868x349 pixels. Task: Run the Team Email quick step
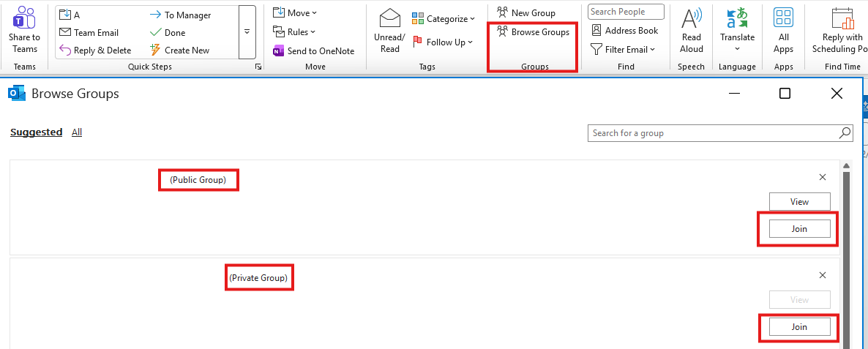[x=89, y=33]
